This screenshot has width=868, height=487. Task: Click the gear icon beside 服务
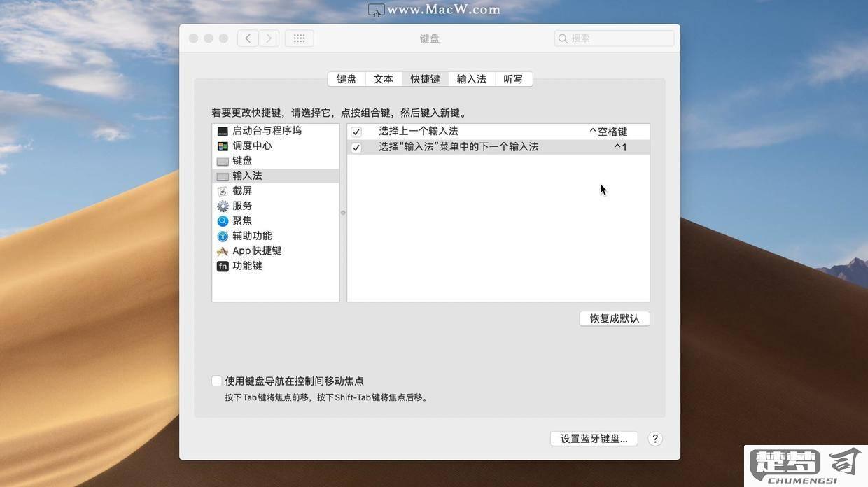click(x=223, y=206)
